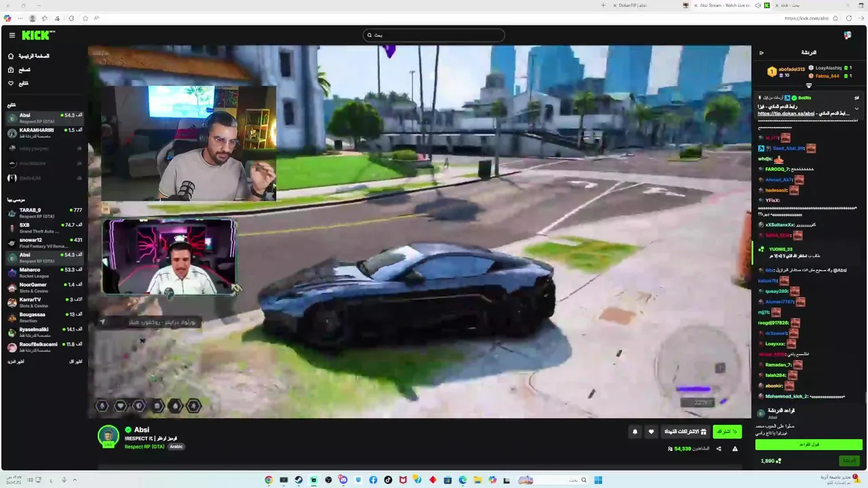Click the Gift subscriptions button
The image size is (868, 488).
click(x=686, y=432)
